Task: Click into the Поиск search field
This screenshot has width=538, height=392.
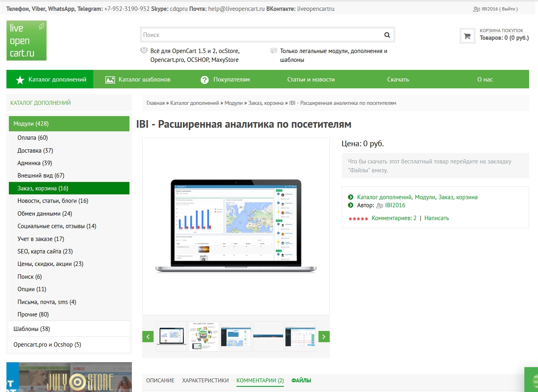Action: coord(261,35)
